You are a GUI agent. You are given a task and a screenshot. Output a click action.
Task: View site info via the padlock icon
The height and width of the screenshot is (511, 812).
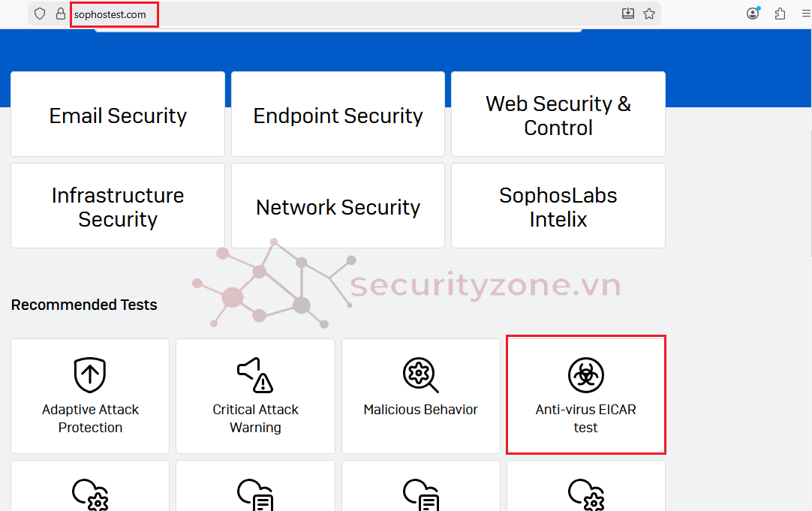[x=61, y=14]
